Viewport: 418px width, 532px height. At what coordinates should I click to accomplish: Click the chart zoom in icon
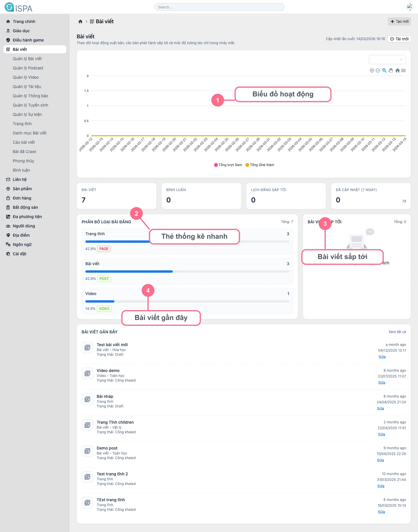[x=372, y=71]
